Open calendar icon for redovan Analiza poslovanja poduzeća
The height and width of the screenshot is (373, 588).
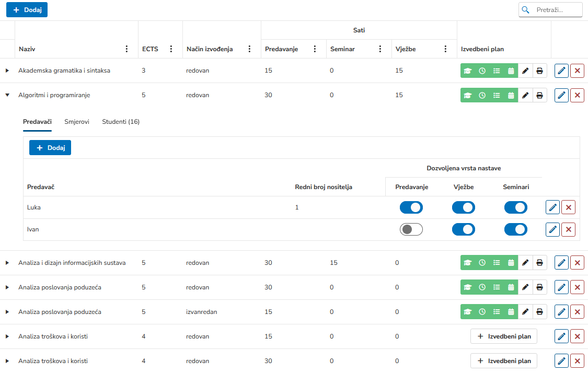coord(511,287)
